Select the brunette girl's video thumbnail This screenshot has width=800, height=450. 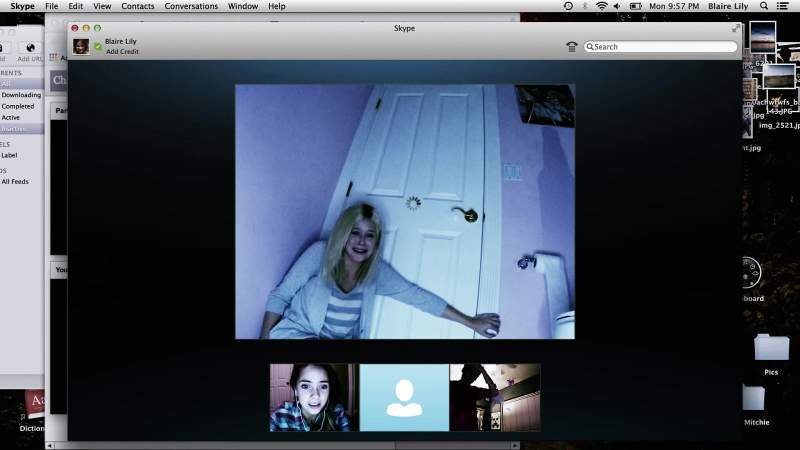pyautogui.click(x=314, y=397)
